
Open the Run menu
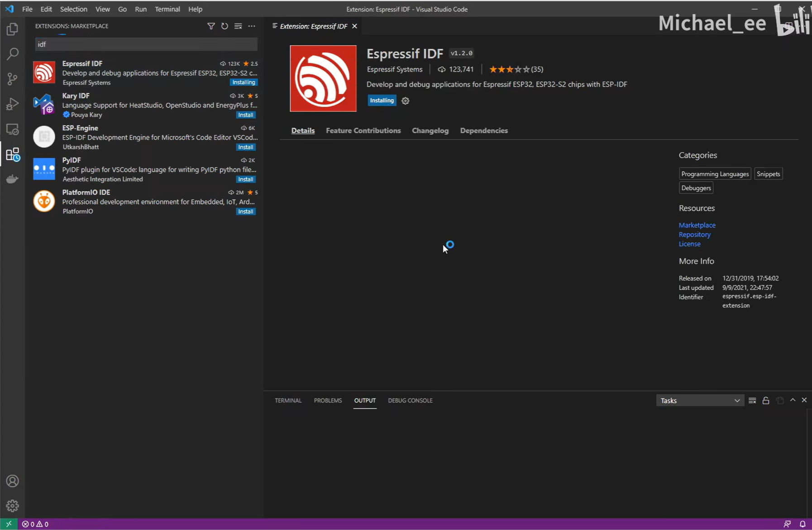tap(141, 9)
